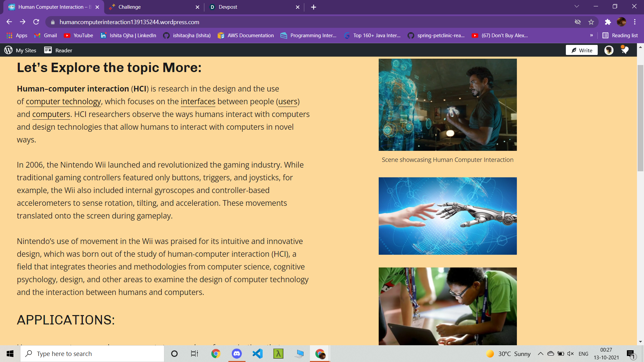Open the WordPress logo menu
Viewport: 644px width, 362px height.
click(x=8, y=50)
